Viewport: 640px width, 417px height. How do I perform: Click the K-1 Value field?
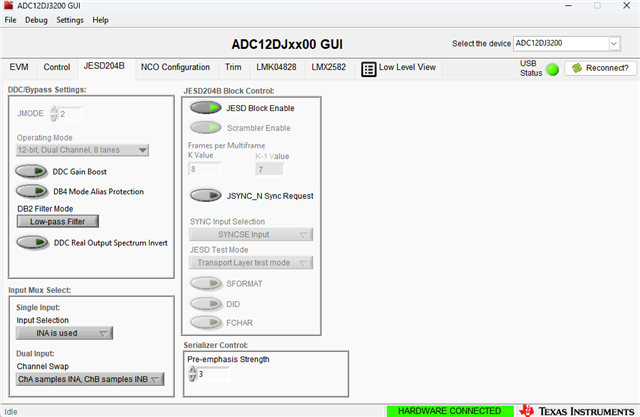tap(269, 169)
